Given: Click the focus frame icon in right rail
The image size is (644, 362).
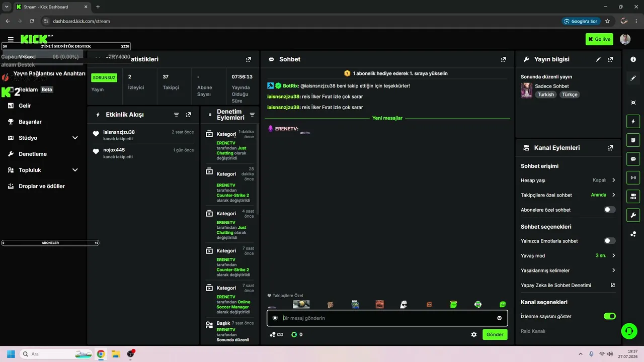Looking at the screenshot, I should (x=633, y=103).
